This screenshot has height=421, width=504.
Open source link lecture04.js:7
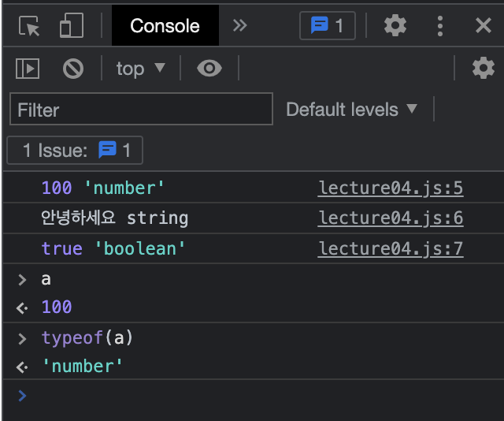[x=391, y=249]
